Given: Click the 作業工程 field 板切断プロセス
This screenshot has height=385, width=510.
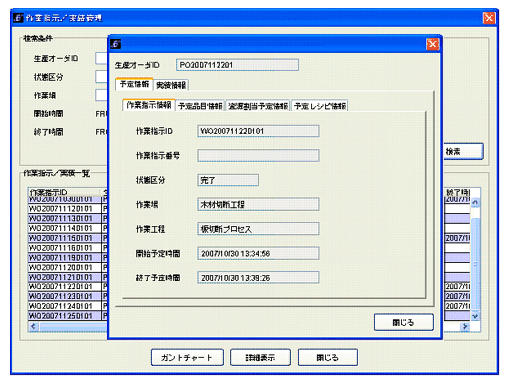Looking at the screenshot, I should [258, 229].
